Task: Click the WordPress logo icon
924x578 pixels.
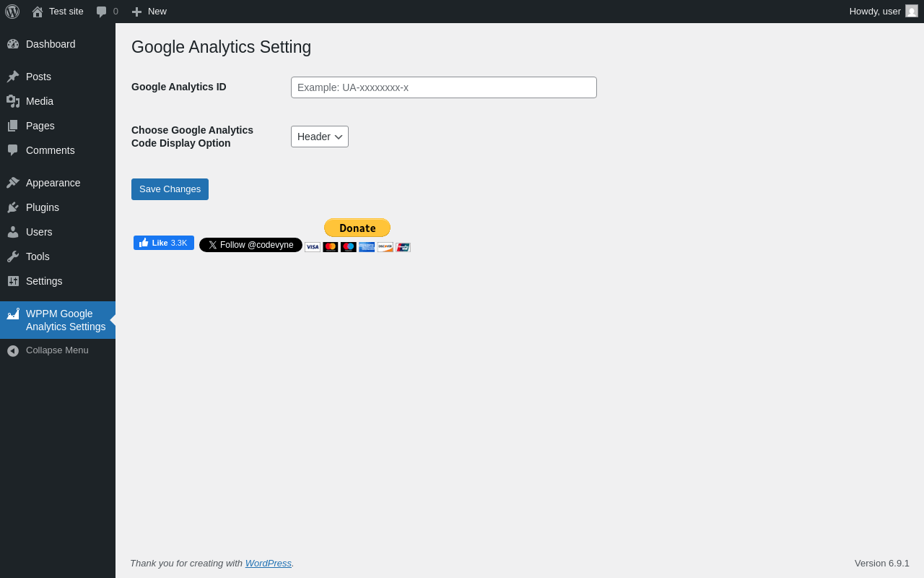Action: click(x=12, y=12)
